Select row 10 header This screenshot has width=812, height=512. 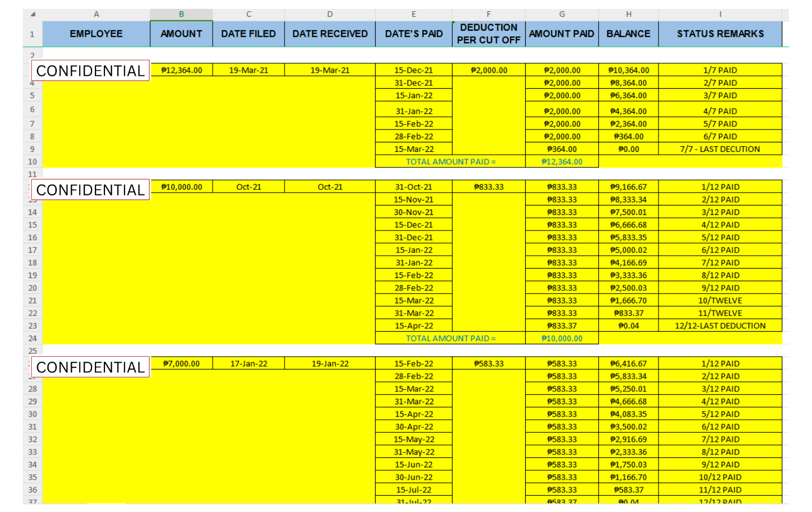tap(32, 162)
